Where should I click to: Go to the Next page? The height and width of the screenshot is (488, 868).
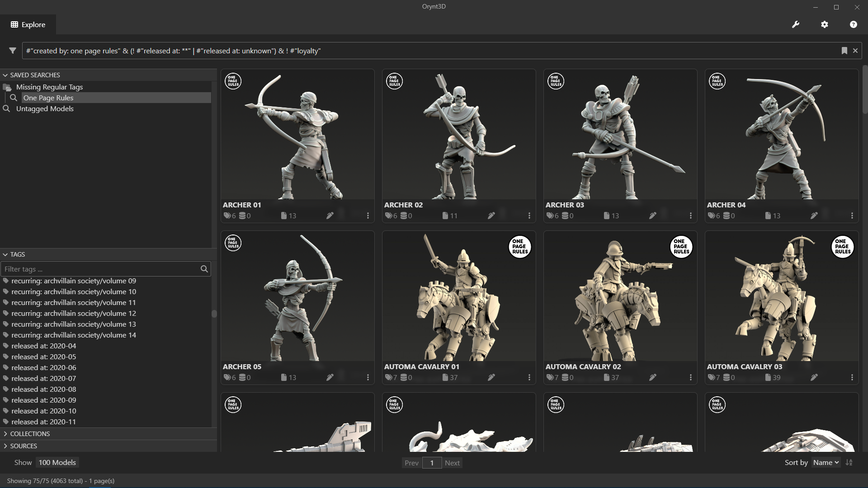[x=452, y=463]
